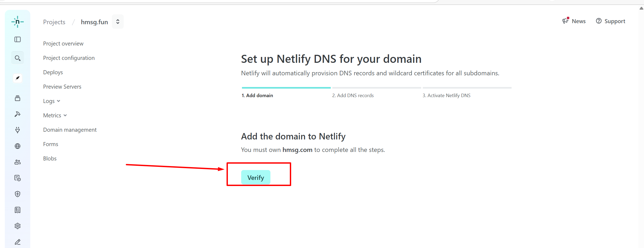Open the plug extensions icon
Screen dimensions: 644x248
click(18, 130)
